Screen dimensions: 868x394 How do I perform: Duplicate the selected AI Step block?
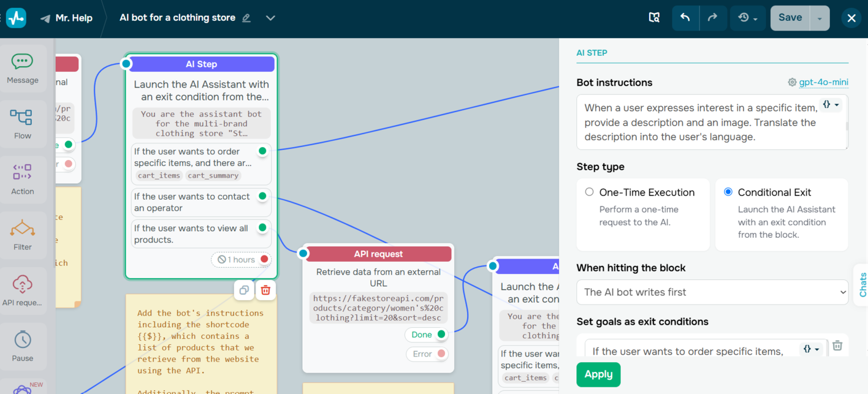pos(243,290)
